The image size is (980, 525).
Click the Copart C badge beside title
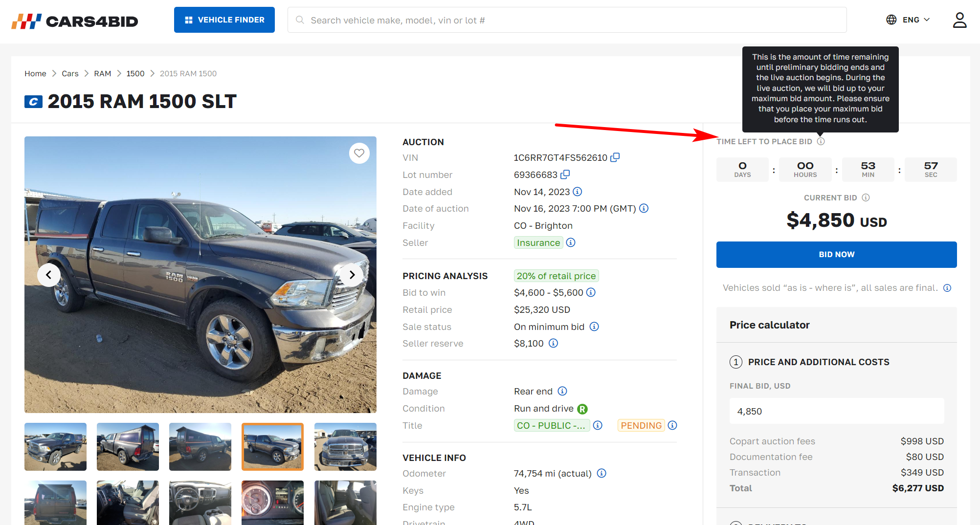(33, 102)
